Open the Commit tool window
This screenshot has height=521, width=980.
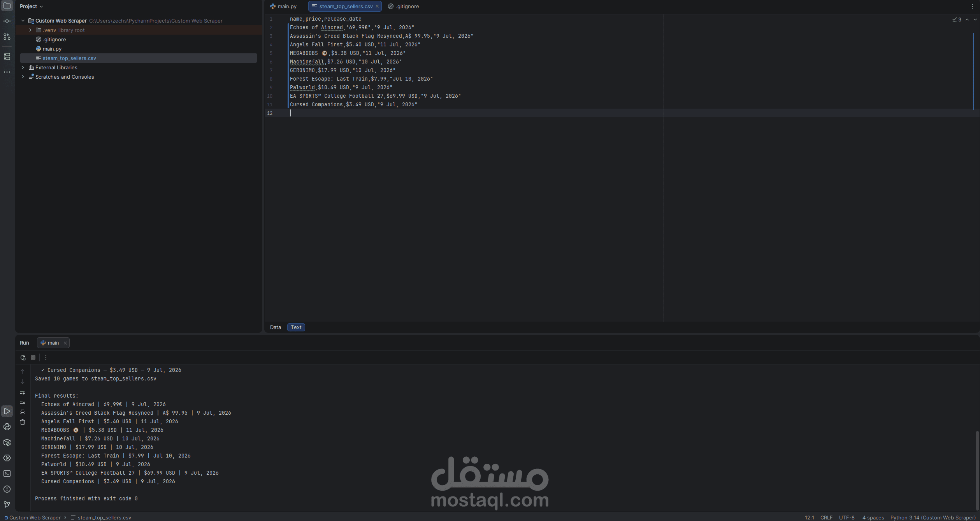coord(7,21)
